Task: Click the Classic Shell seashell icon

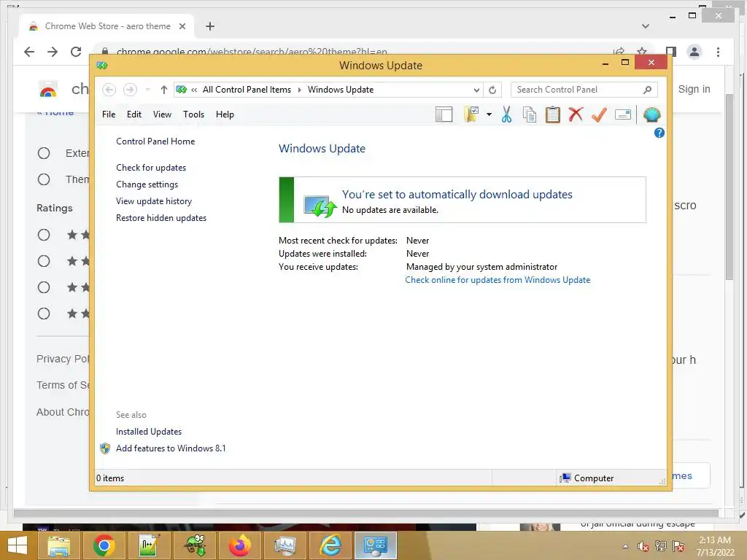Action: click(651, 114)
